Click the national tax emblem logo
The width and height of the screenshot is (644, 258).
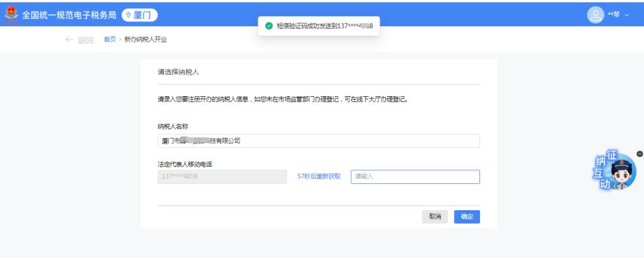coord(11,14)
